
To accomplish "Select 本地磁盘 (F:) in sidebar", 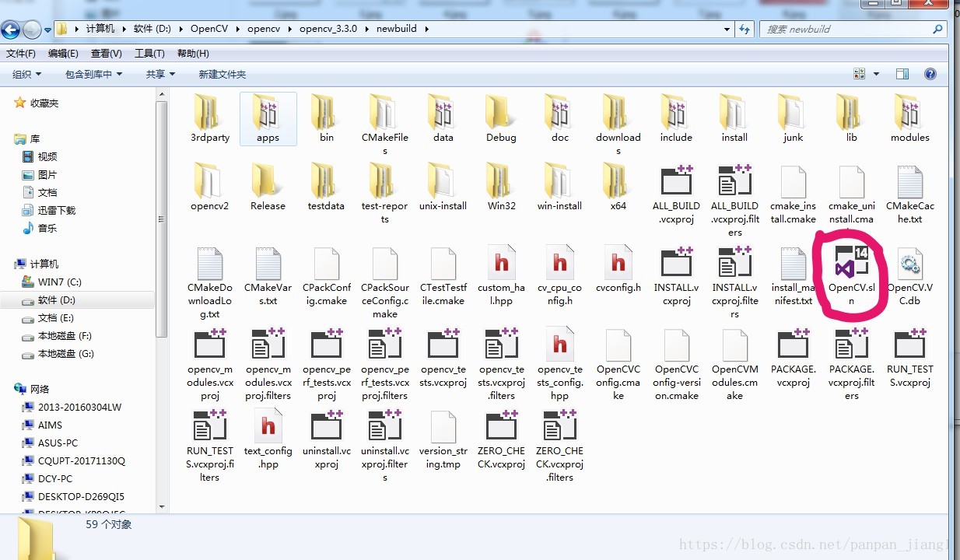I will (x=57, y=335).
